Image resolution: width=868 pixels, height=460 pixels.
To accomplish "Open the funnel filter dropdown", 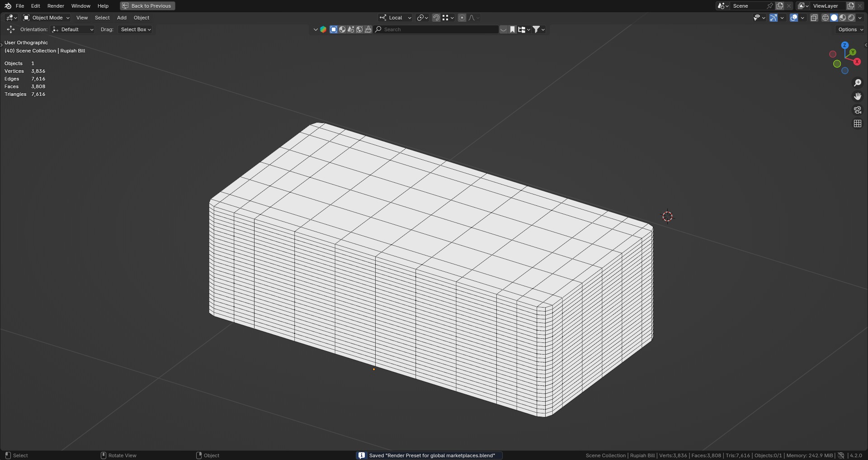I will 538,29.
